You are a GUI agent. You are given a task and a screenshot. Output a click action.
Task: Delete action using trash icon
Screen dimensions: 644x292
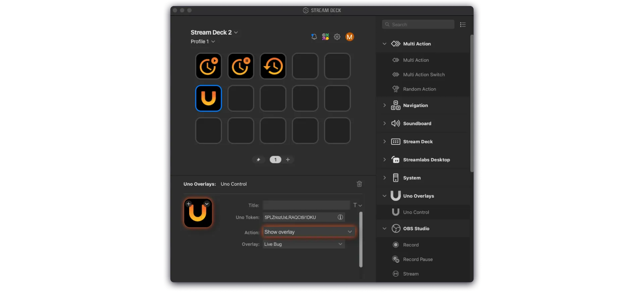tap(359, 184)
